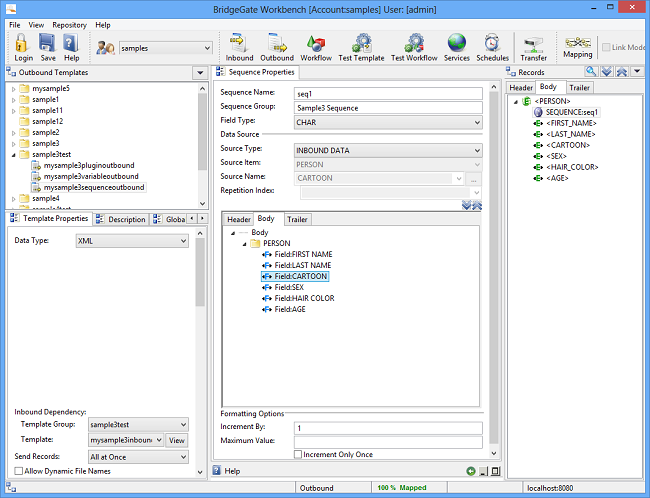Click the Records collapse-all double-up arrow
This screenshot has height=498, width=650.
(x=621, y=72)
